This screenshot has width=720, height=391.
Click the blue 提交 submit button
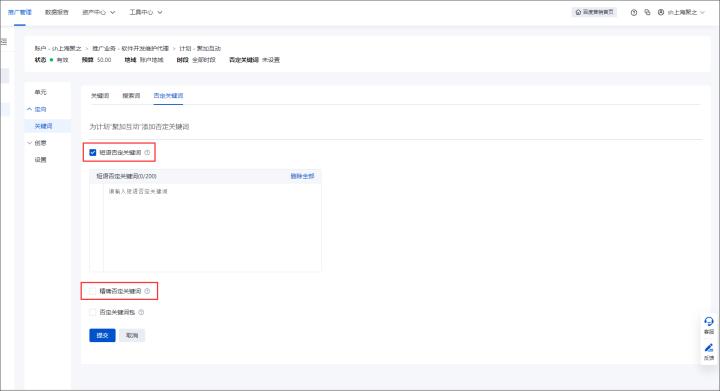[x=102, y=335]
